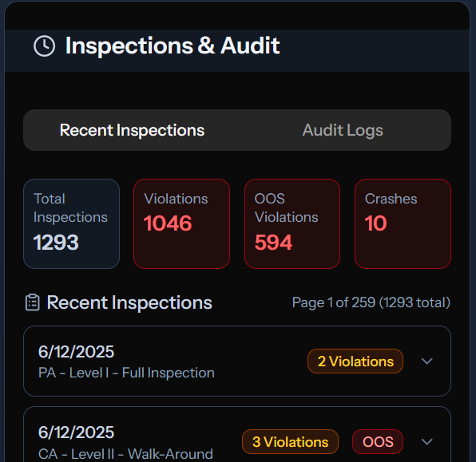Select the Violations 1046 card
Image resolution: width=476 pixels, height=462 pixels.
[x=181, y=224]
